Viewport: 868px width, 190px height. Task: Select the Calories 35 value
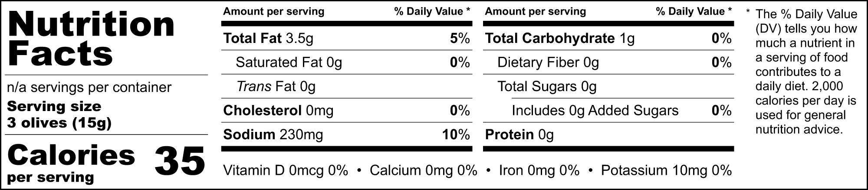179,161
